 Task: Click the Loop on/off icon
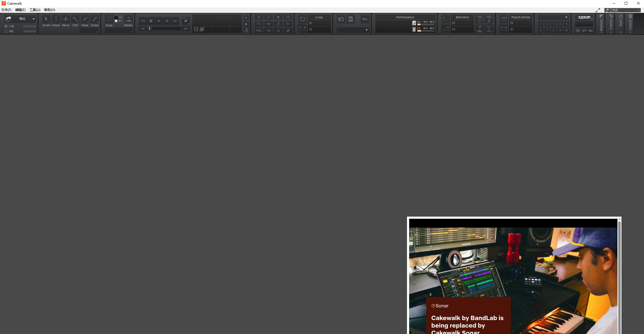pyautogui.click(x=302, y=19)
